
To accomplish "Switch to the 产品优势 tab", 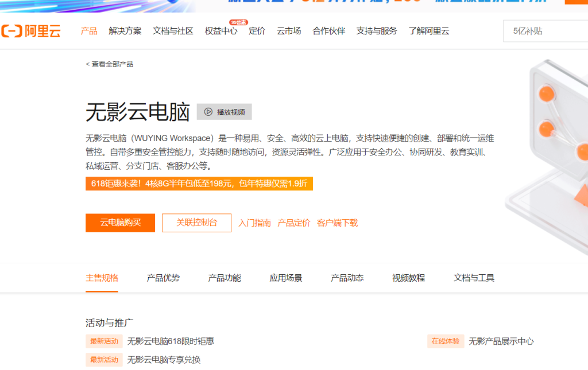I will pyautogui.click(x=163, y=278).
